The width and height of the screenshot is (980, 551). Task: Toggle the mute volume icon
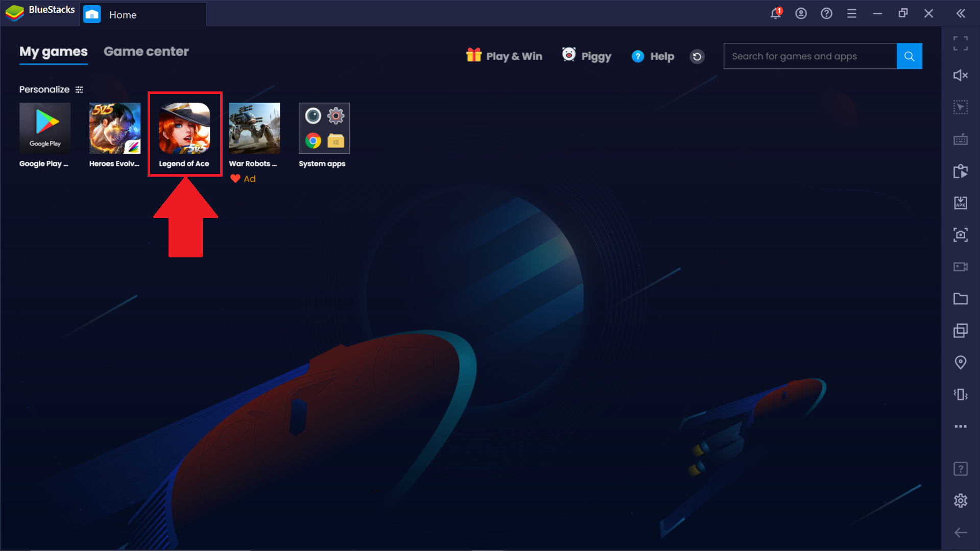point(961,76)
